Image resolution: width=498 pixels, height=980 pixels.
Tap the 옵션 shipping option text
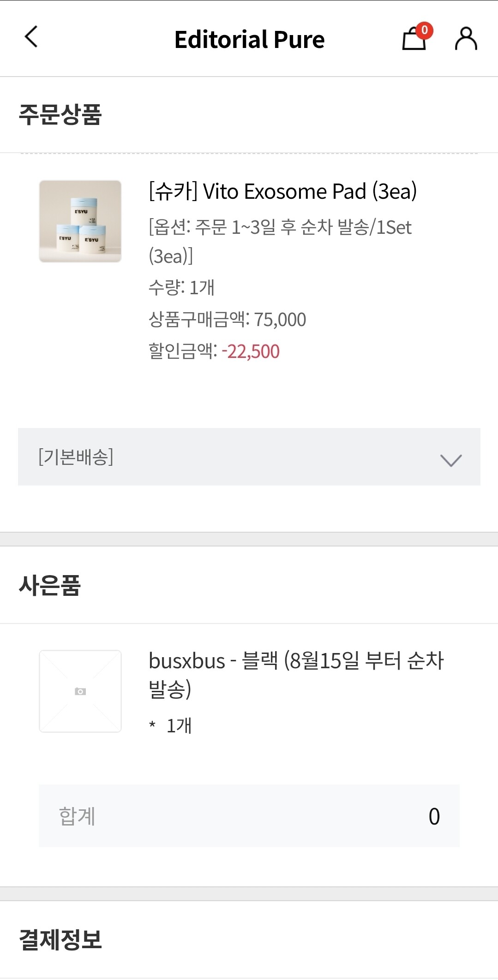pos(280,241)
